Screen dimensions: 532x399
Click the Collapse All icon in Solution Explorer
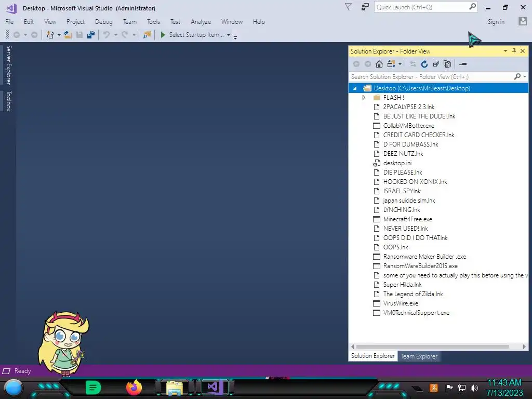click(436, 64)
